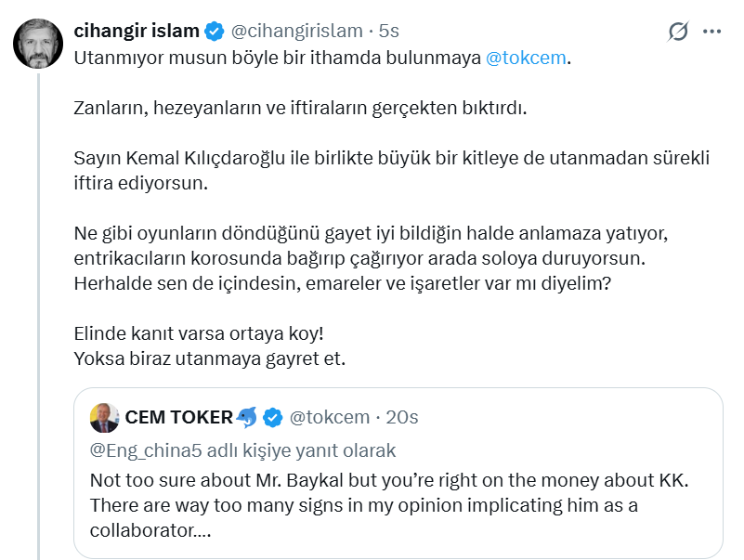Click the CEM TOKER display name
Viewport: 744px width, 560px height.
click(x=179, y=418)
